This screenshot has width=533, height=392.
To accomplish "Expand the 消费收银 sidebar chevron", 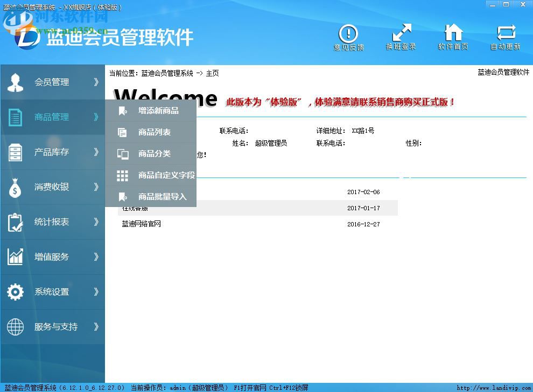I will (96, 187).
